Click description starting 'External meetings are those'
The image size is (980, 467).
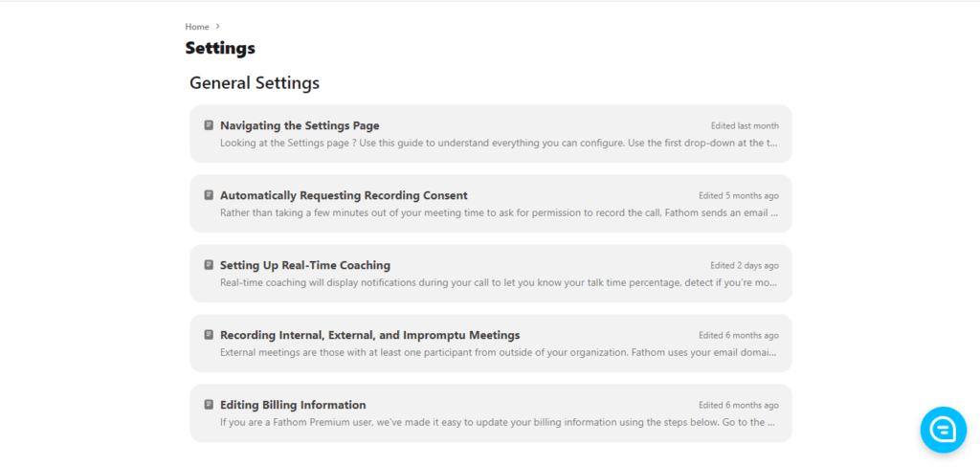pyautogui.click(x=499, y=352)
